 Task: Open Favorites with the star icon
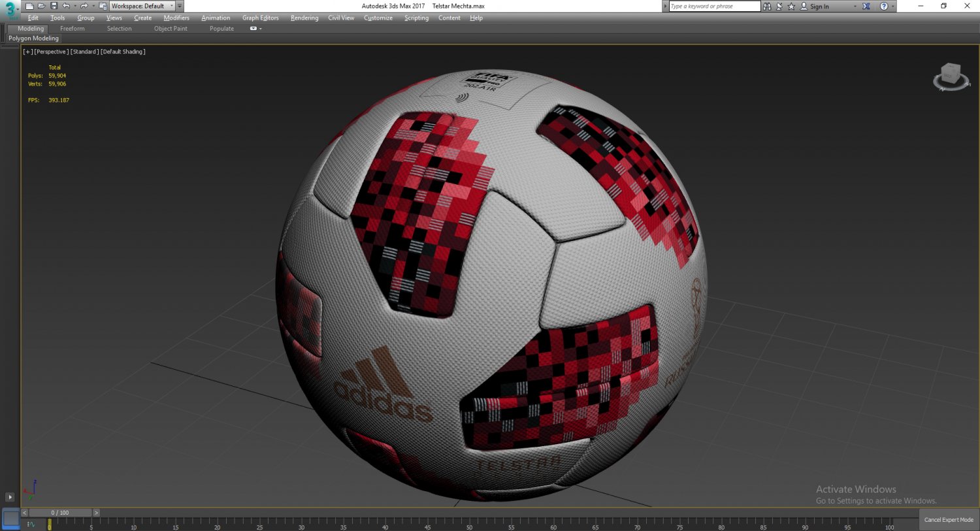point(791,6)
